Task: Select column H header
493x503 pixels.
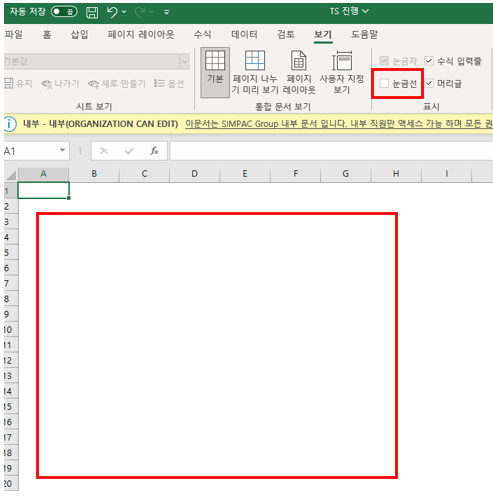Action: coord(396,174)
